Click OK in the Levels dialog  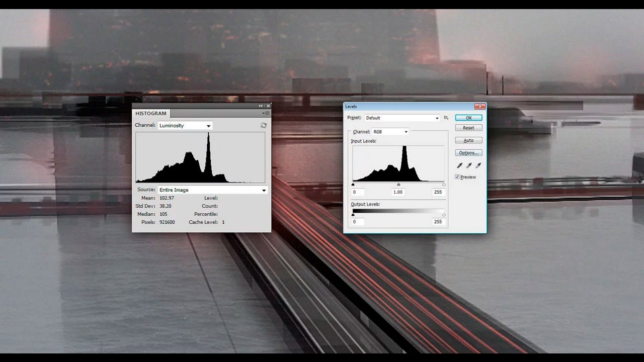tap(468, 118)
